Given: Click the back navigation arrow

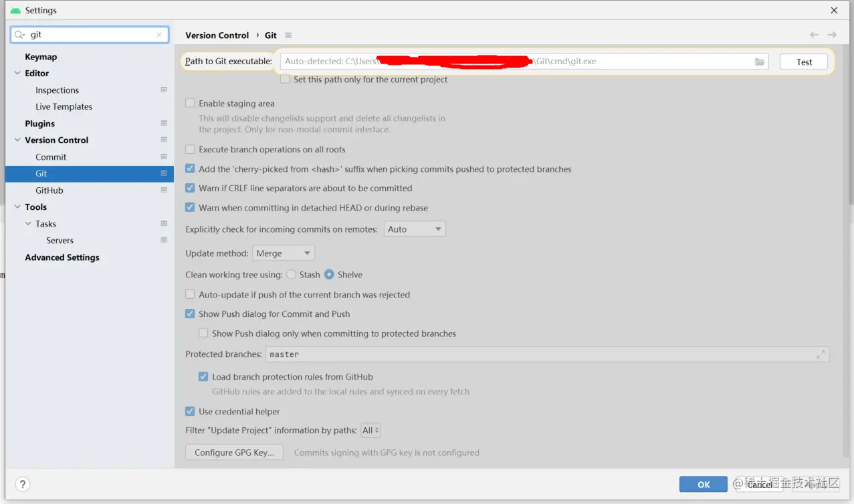Looking at the screenshot, I should [x=814, y=35].
